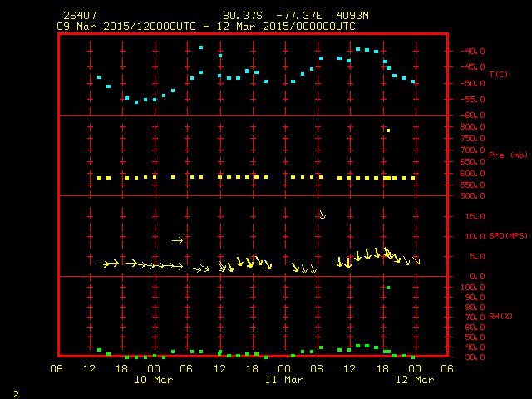Viewport: 532px width, 399px height.
Task: Click the 100.0 humidity tick label
Action: tap(472, 288)
